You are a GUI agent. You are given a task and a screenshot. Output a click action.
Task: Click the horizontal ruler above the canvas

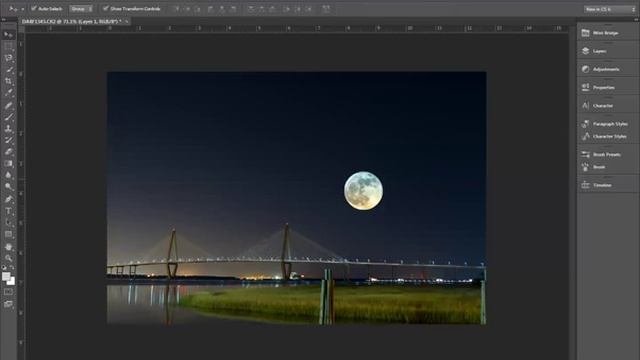click(x=297, y=29)
